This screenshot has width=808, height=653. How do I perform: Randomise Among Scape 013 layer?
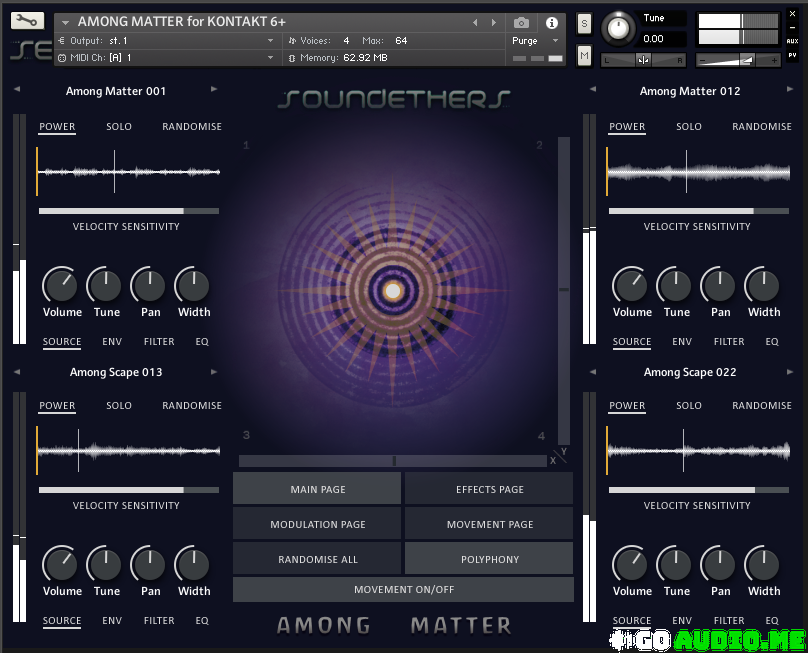coord(192,406)
